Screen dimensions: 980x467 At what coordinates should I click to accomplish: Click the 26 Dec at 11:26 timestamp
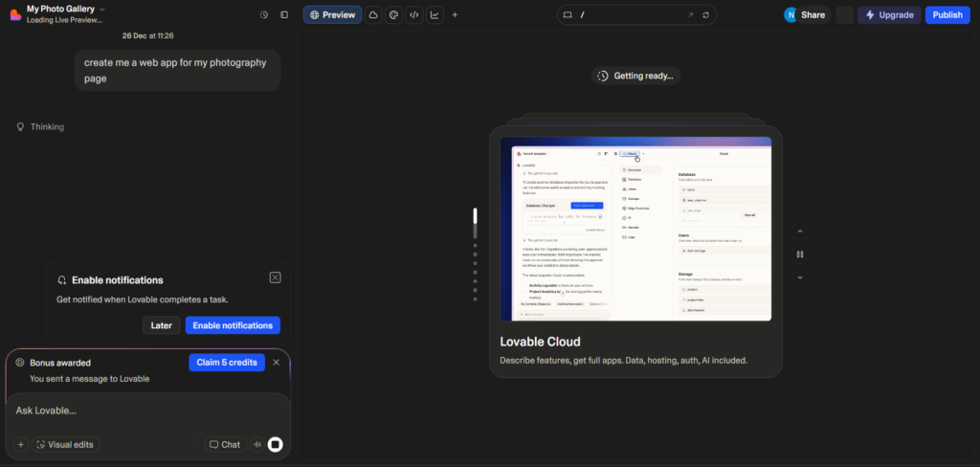click(x=148, y=35)
